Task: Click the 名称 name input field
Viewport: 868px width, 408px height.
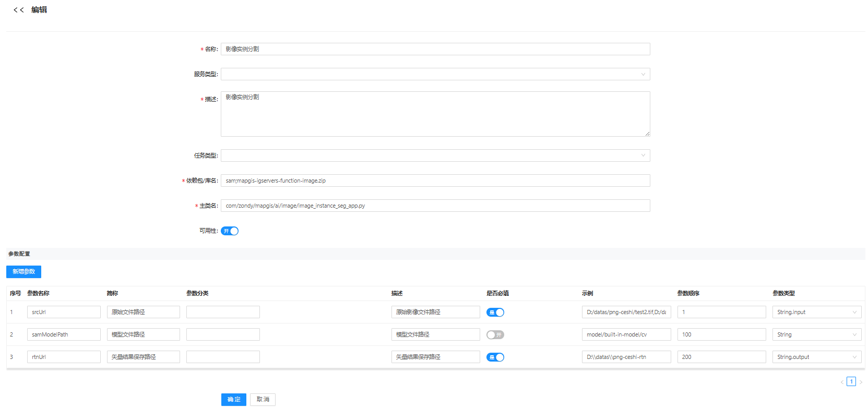Action: (435, 49)
